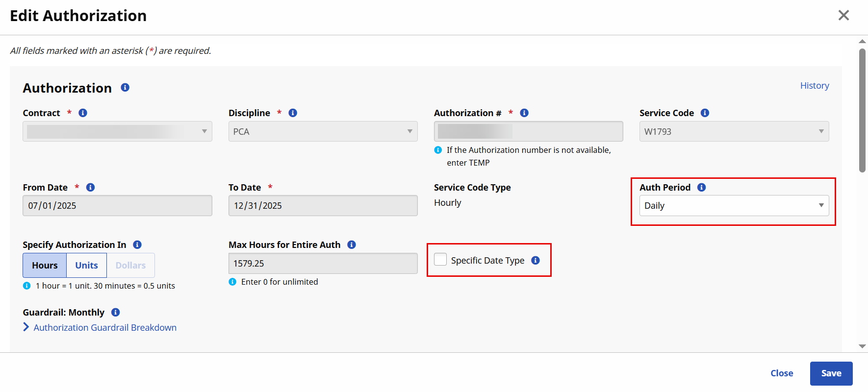The image size is (868, 392).
Task: Click the From Date info icon
Action: (x=90, y=187)
